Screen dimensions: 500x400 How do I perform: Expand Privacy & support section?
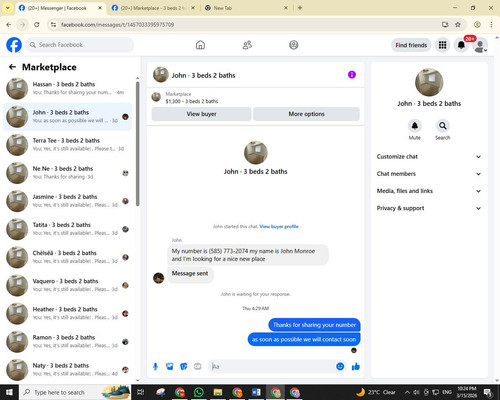click(429, 208)
